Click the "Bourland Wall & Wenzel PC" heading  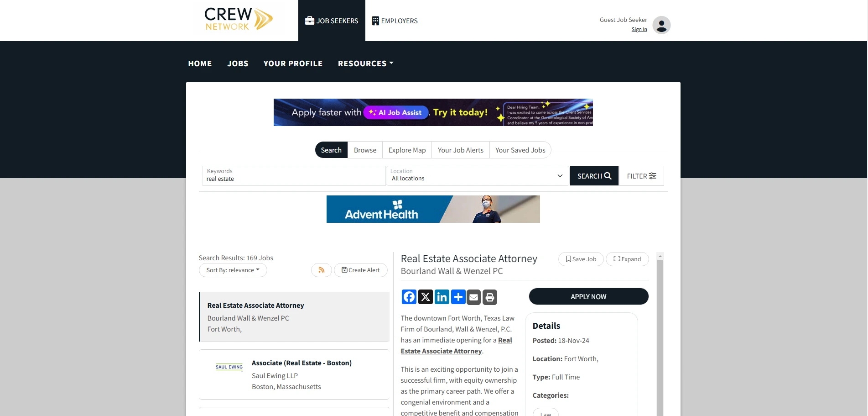(x=452, y=271)
